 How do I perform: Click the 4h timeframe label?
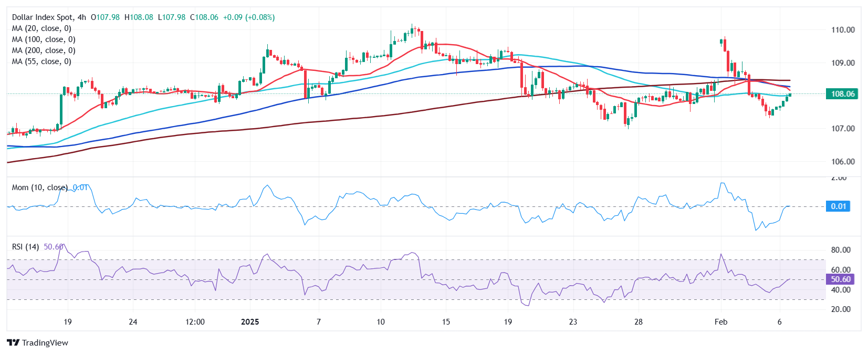(81, 17)
